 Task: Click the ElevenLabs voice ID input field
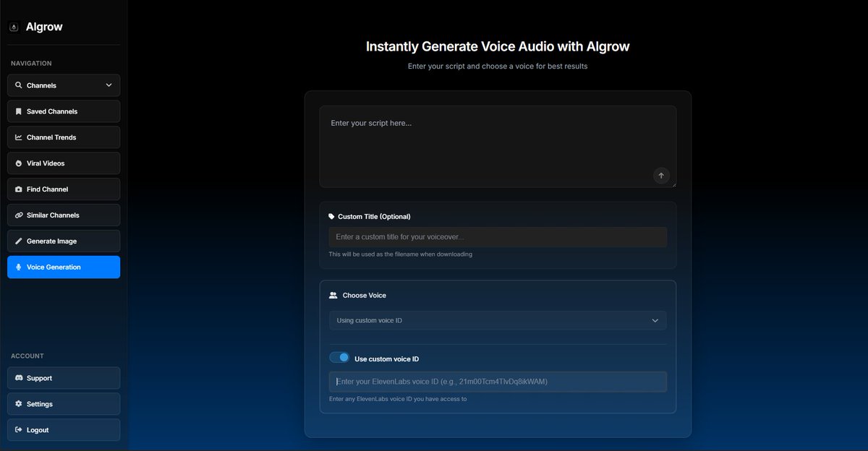coord(498,381)
